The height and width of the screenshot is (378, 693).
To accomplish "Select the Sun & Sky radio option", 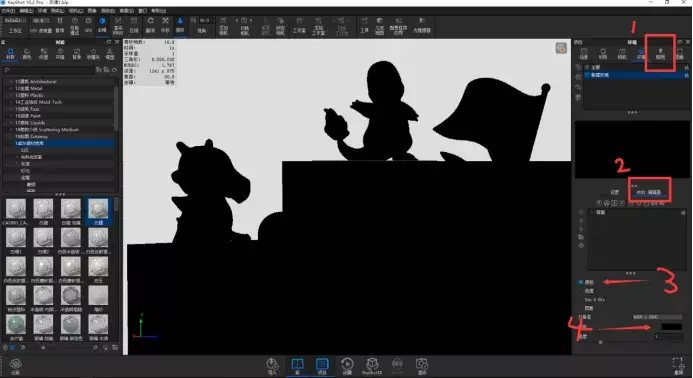I will (x=594, y=300).
